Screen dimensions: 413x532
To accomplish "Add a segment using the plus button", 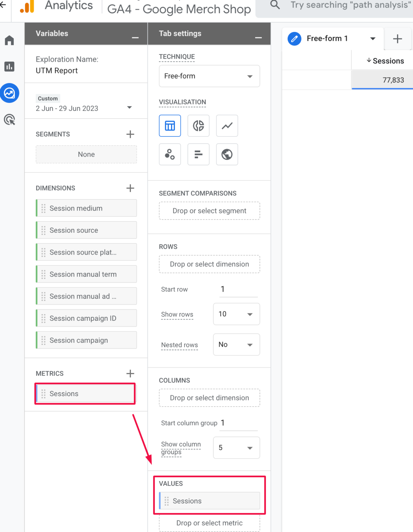I will 130,134.
